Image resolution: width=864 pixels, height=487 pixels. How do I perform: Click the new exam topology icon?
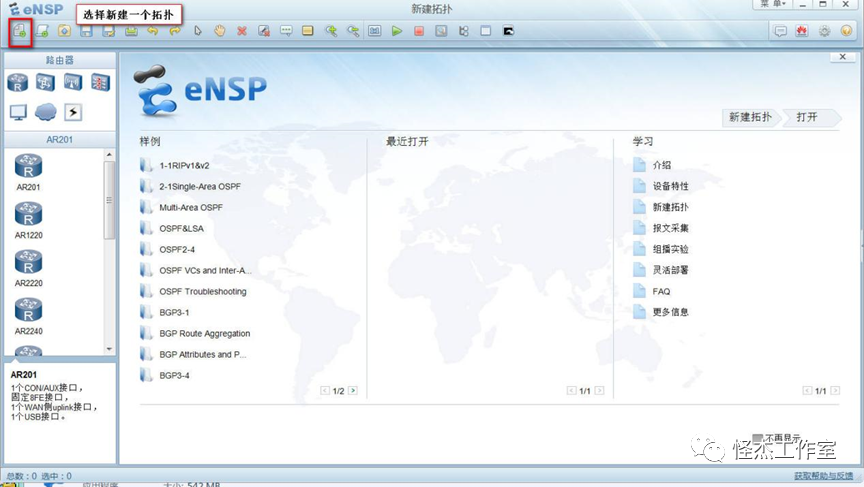coord(42,31)
